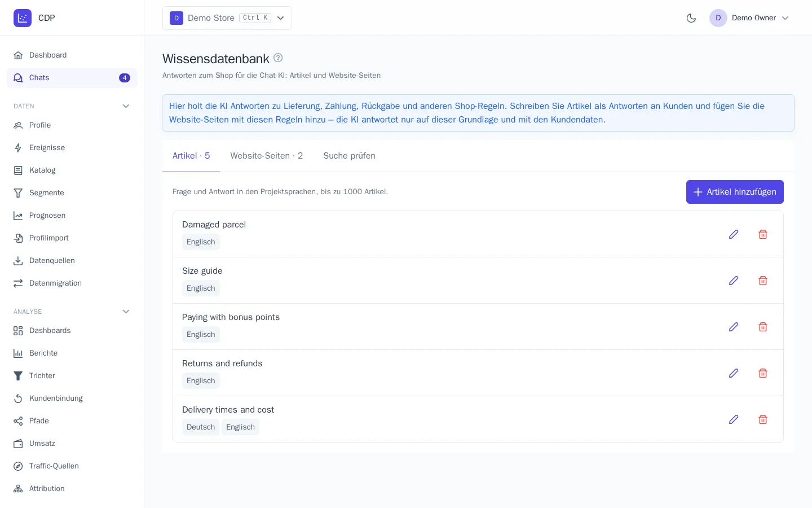Click the CDP logo icon
Image resolution: width=812 pixels, height=508 pixels.
[x=23, y=18]
